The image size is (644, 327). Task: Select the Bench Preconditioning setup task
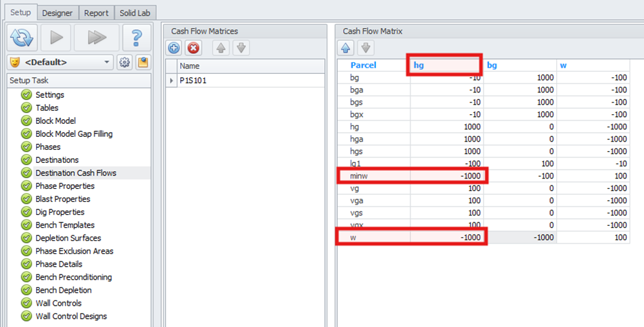tap(73, 277)
